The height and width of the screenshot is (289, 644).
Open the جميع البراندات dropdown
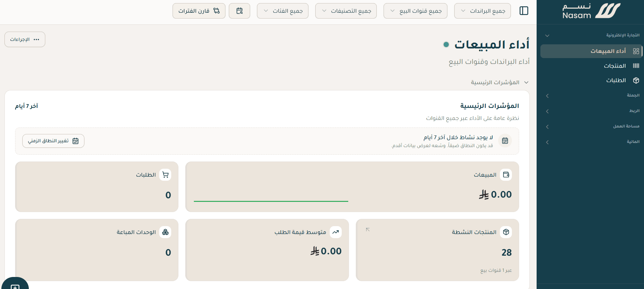click(x=482, y=11)
